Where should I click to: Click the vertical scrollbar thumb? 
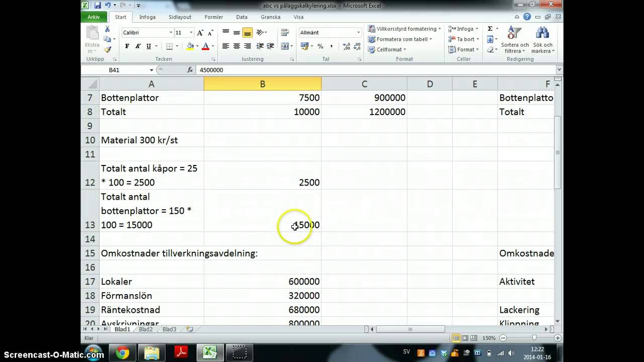click(x=557, y=152)
